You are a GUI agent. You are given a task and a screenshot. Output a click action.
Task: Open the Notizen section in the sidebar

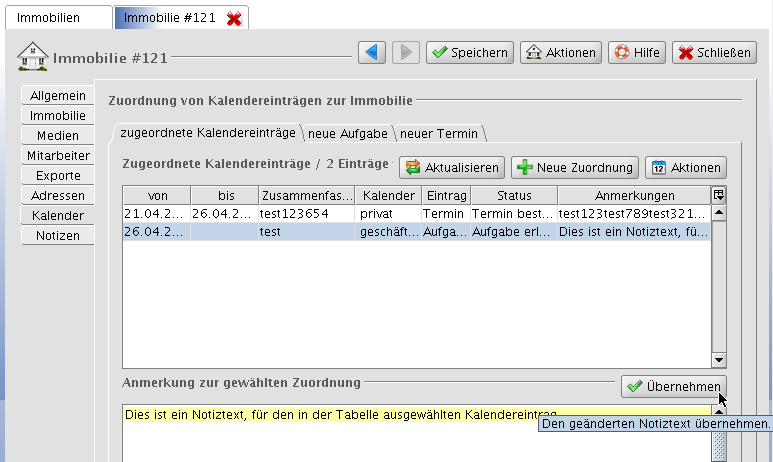(57, 235)
